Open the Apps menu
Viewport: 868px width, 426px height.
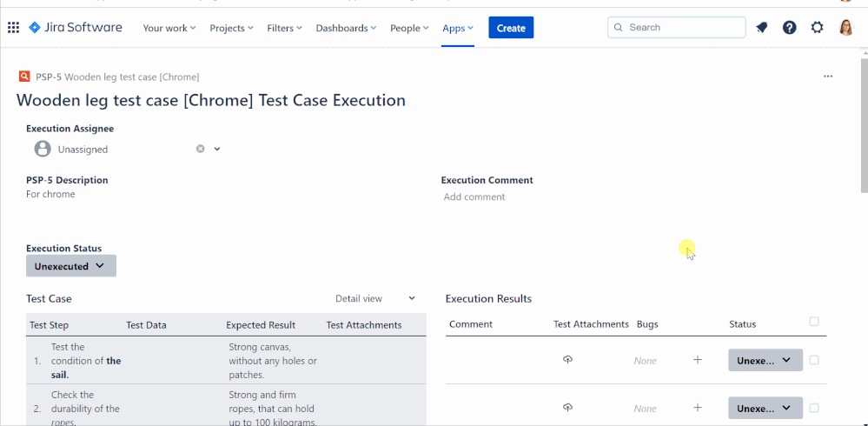pos(458,28)
